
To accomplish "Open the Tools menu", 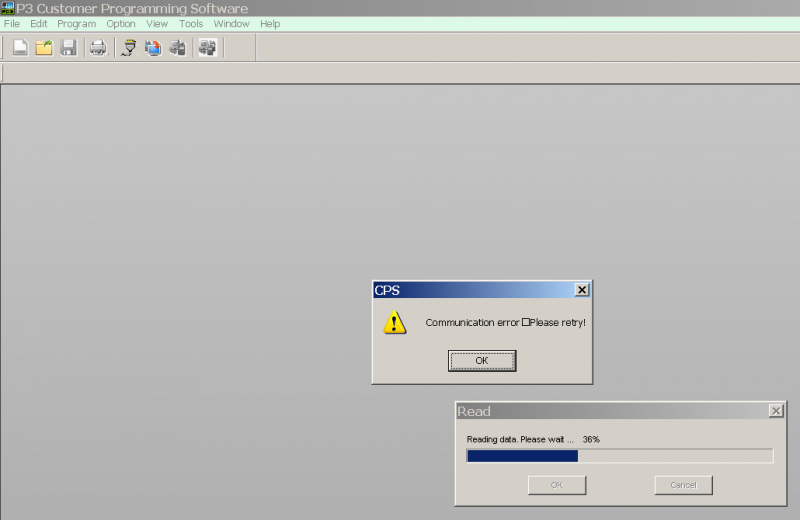I will [191, 24].
